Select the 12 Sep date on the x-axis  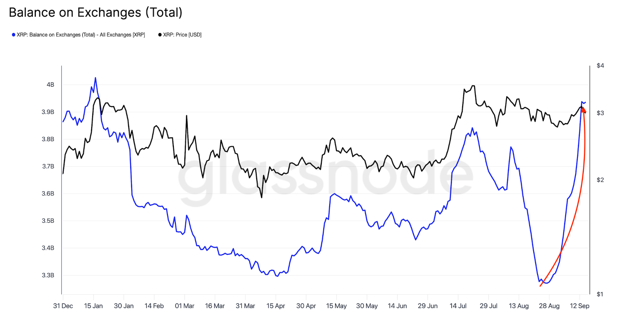[x=580, y=306]
